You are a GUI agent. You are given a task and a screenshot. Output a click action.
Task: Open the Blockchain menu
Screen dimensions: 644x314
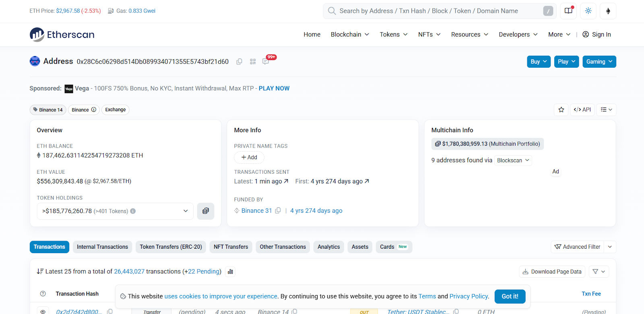click(x=350, y=35)
